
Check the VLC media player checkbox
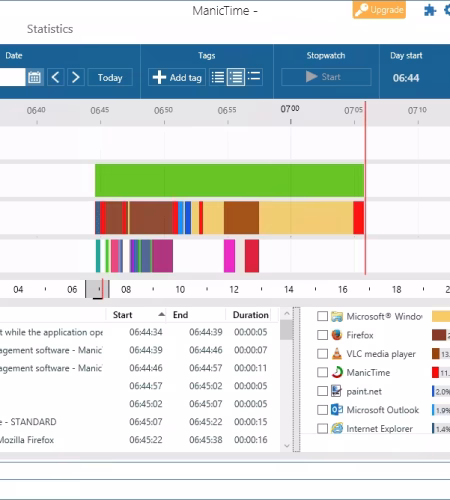click(x=322, y=354)
